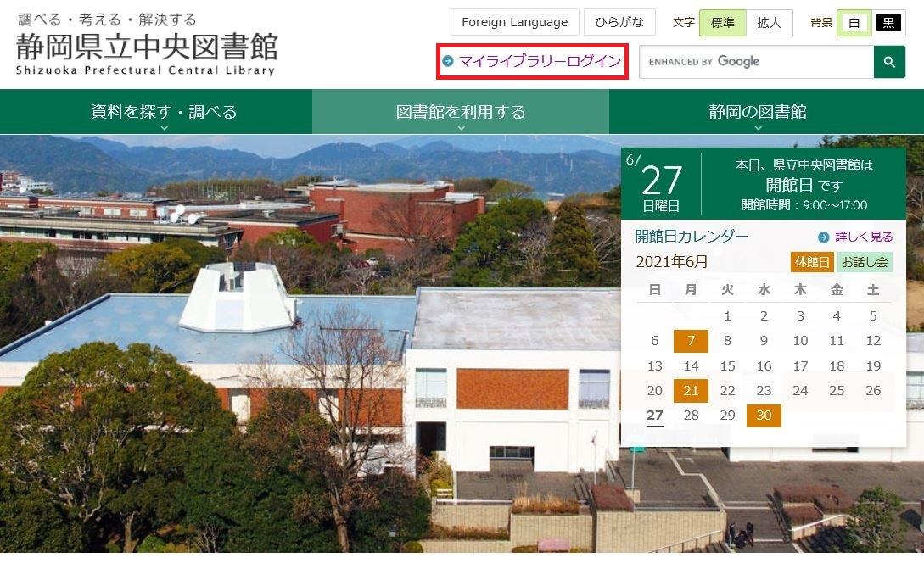Switch background color to 黒
924x569 pixels.
point(888,23)
